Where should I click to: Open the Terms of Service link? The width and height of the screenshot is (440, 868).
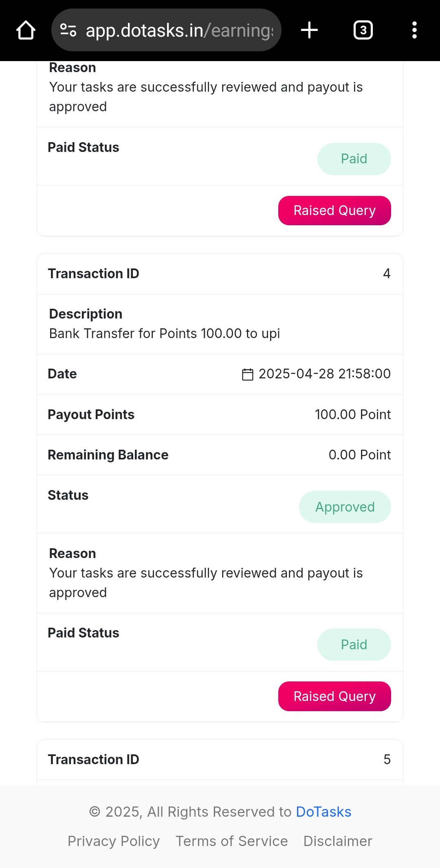coord(232,841)
